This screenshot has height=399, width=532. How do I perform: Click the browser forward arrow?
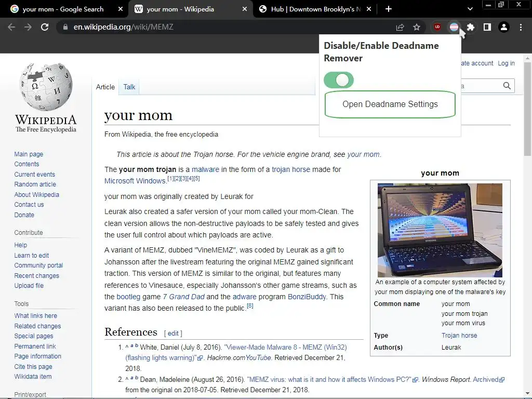tap(28, 27)
